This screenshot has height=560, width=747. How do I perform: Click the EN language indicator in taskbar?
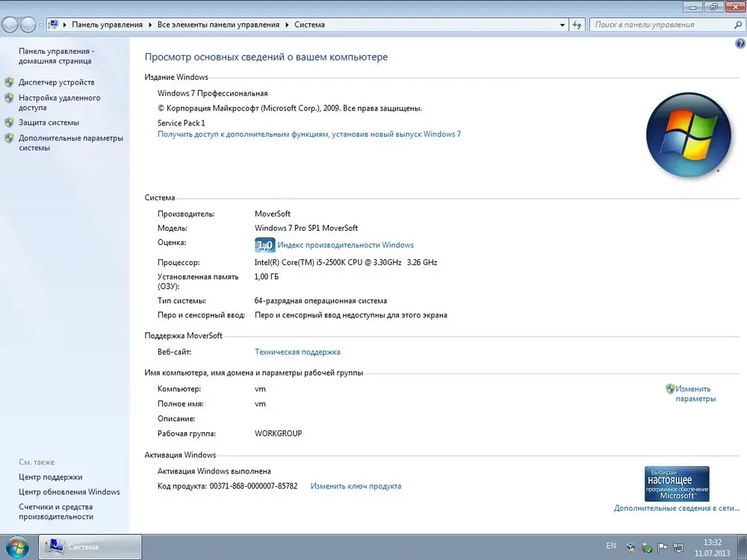coord(611,547)
